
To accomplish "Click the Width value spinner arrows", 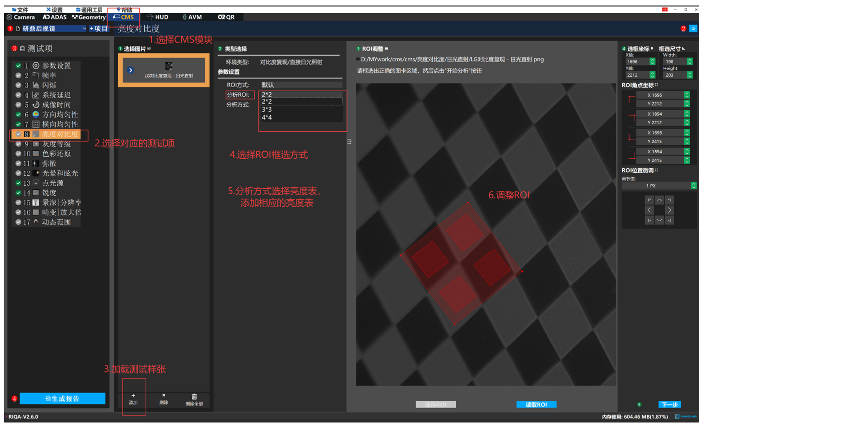I will (x=689, y=62).
